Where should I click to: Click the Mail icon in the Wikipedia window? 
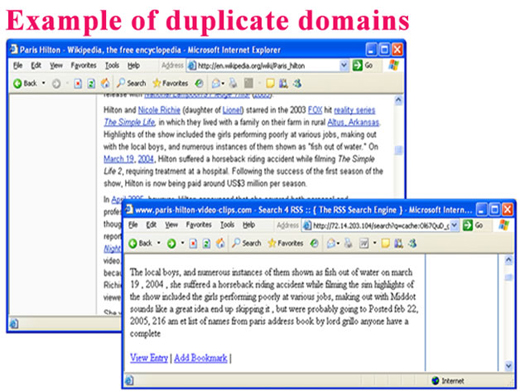coord(216,83)
